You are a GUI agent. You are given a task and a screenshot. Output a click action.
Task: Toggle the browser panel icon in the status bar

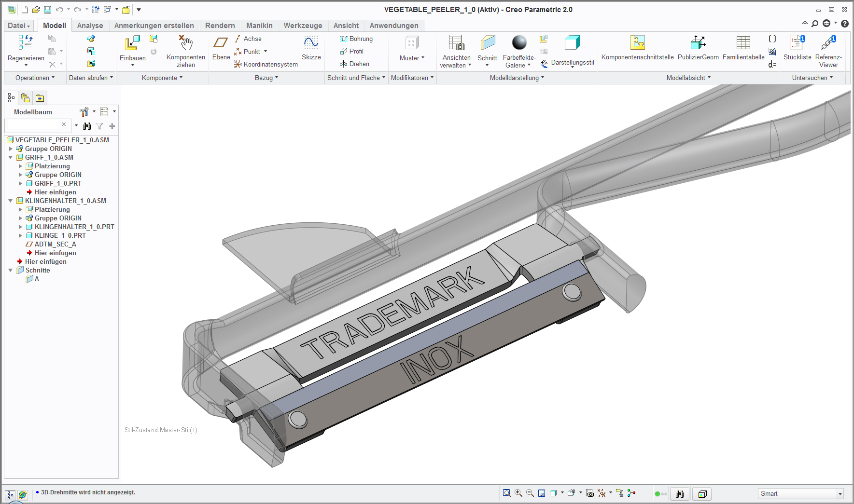coord(23,495)
